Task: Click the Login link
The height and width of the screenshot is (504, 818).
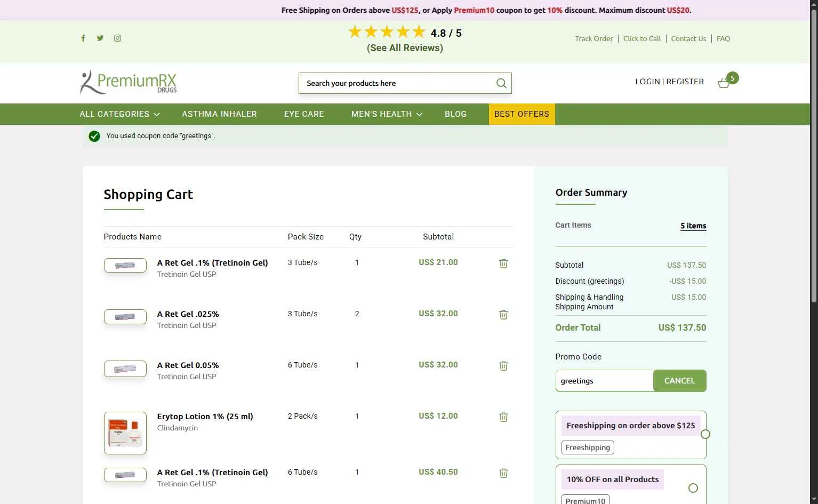Action: point(647,82)
